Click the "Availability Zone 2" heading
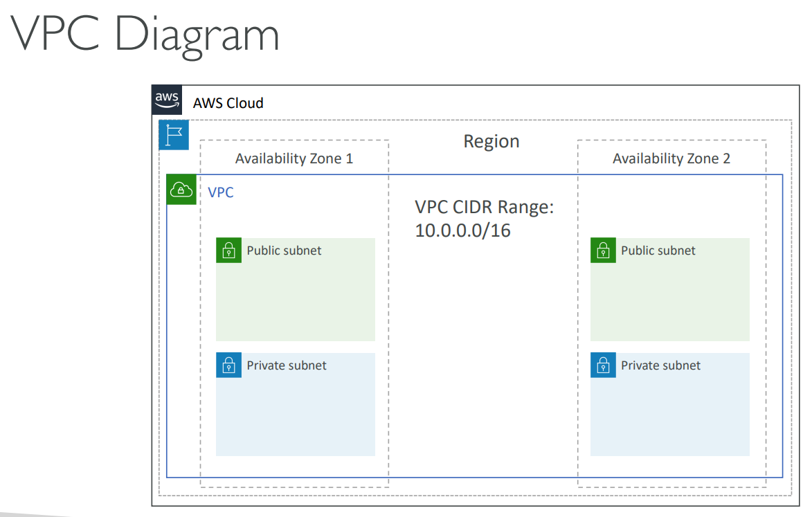Image resolution: width=812 pixels, height=517 pixels. (671, 158)
